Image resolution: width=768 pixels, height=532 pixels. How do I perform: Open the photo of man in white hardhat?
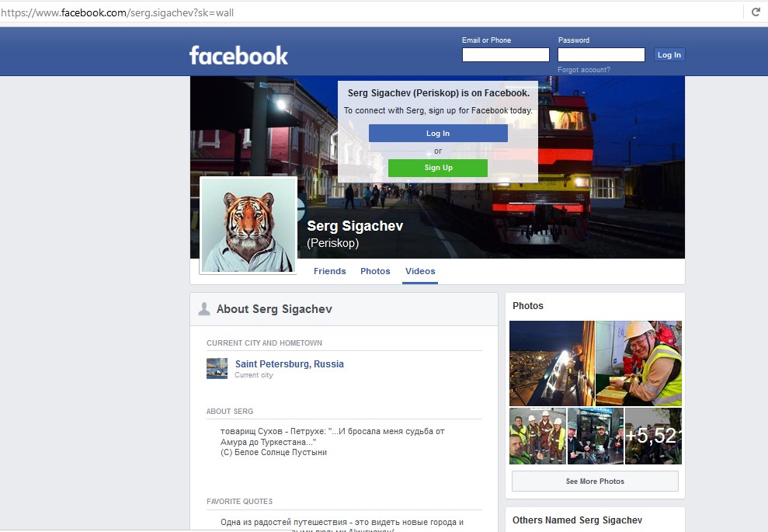click(x=638, y=363)
